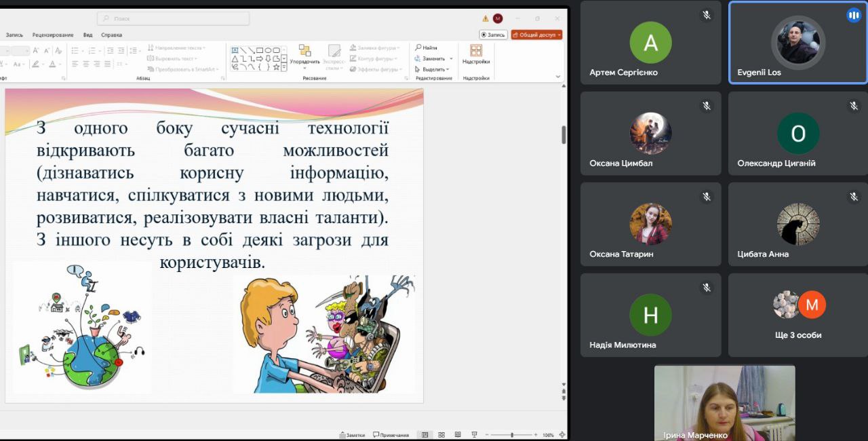The height and width of the screenshot is (441, 868).
Task: Increase the list indent level
Action: [121, 50]
